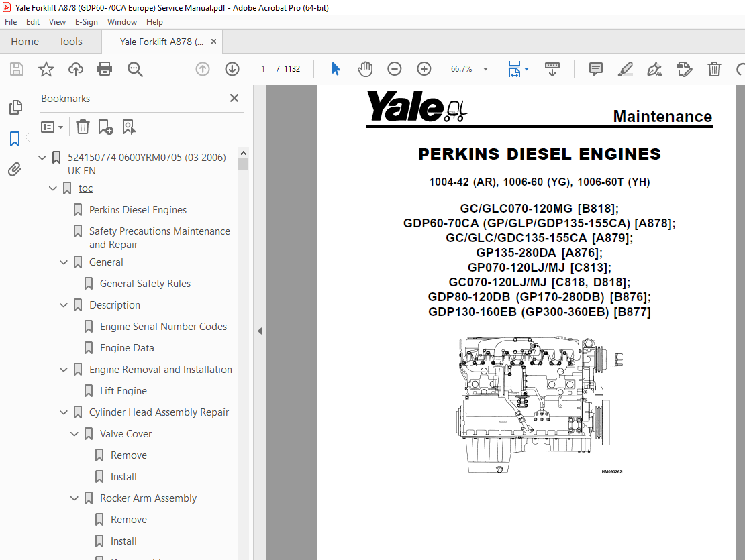Toggle the Bookmarks side panel icon
The height and width of the screenshot is (560, 745).
coord(15,139)
